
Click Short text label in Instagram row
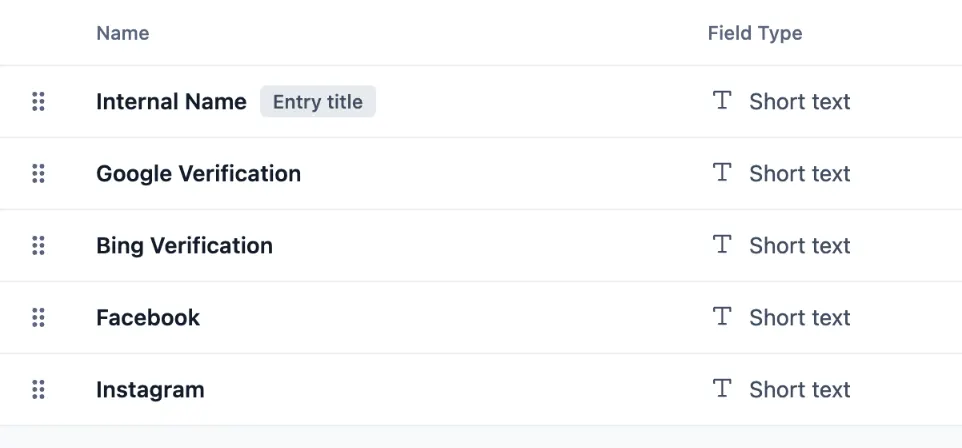pyautogui.click(x=800, y=389)
